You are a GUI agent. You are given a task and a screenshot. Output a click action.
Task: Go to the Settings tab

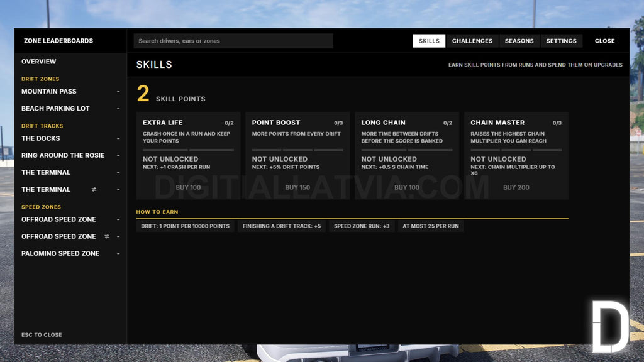(561, 41)
